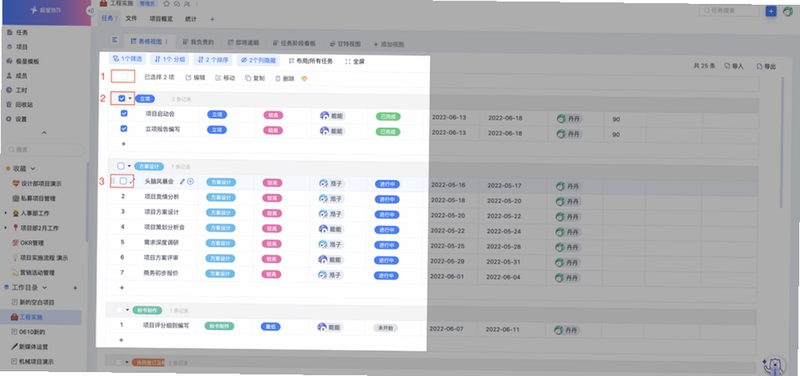Open the user avatar at top right
Image resolution: width=800 pixels, height=376 pixels.
pos(788,11)
